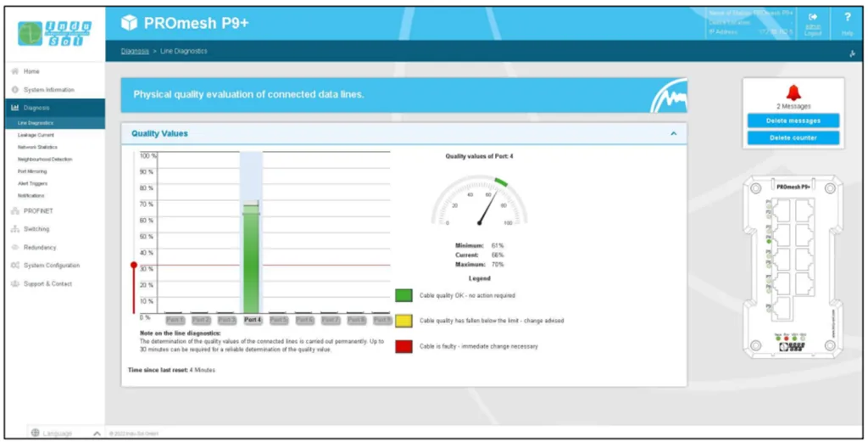This screenshot has height=442, width=868.
Task: Click the Logout link
Action: pyautogui.click(x=813, y=33)
